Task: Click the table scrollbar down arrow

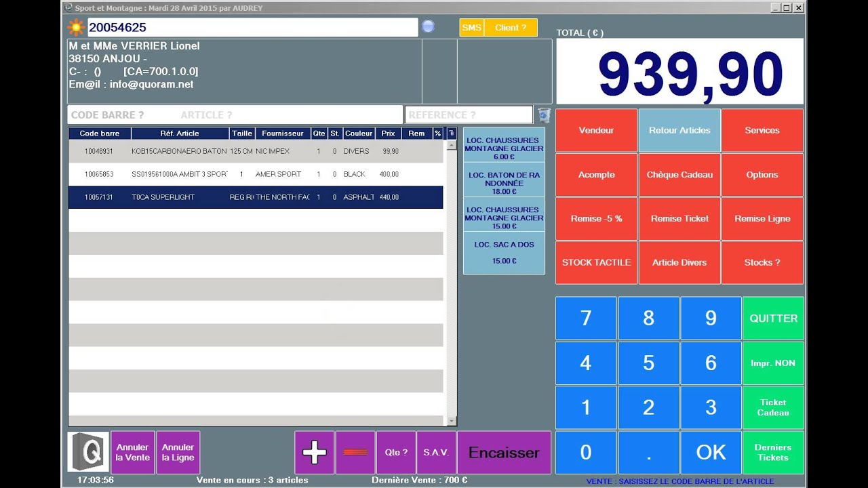Action: [452, 421]
